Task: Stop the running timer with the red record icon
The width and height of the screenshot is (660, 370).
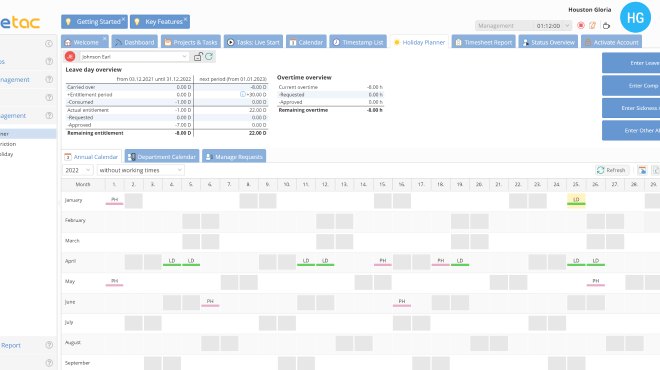Action: click(581, 26)
